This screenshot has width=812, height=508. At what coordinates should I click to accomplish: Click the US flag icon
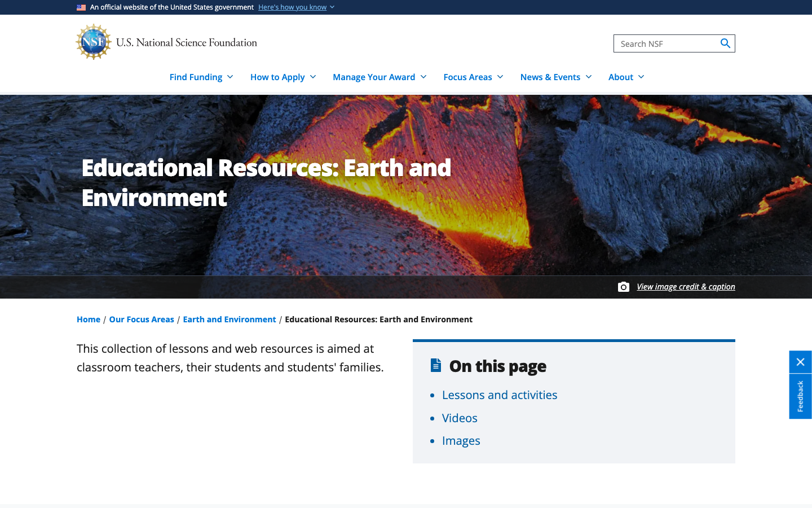81,7
